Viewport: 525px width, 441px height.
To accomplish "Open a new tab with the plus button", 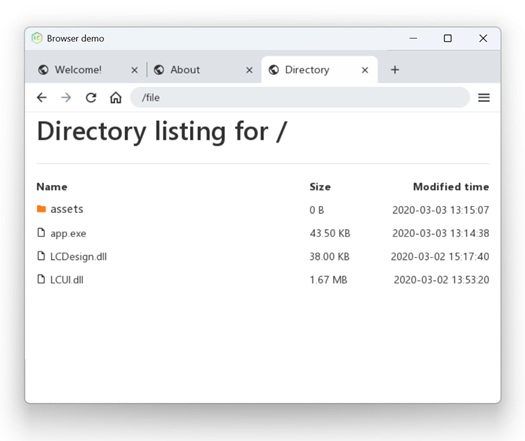I will [395, 70].
